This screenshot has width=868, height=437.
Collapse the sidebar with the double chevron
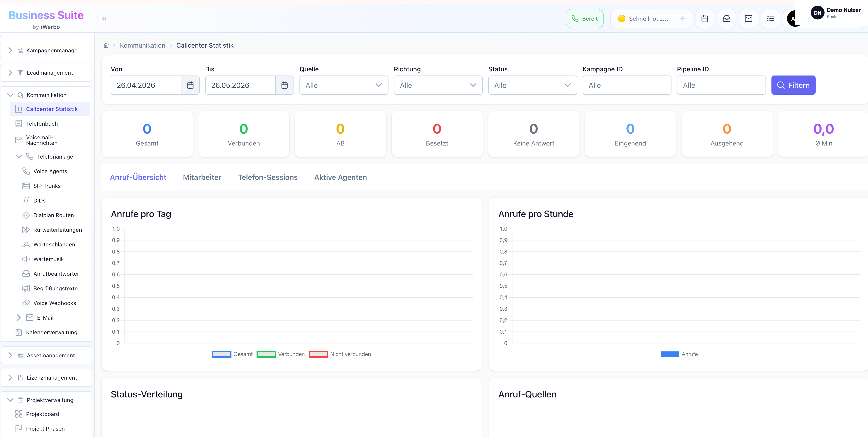pos(104,19)
